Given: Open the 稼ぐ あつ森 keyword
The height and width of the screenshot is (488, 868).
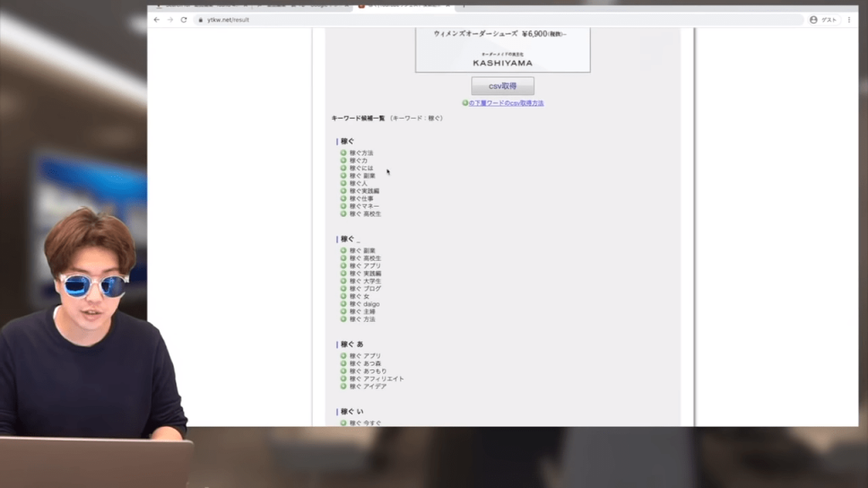Looking at the screenshot, I should coord(365,363).
